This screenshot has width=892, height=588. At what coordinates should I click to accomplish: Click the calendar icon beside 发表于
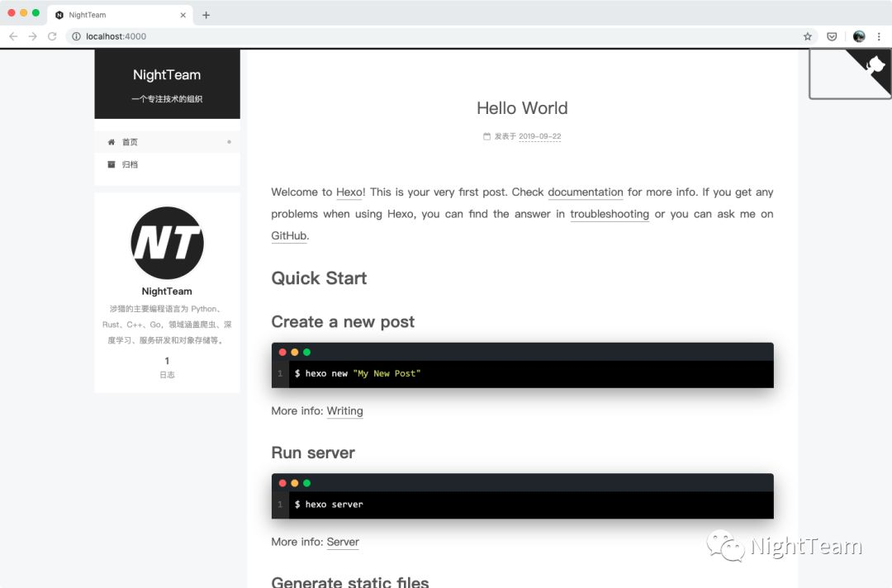pos(487,136)
